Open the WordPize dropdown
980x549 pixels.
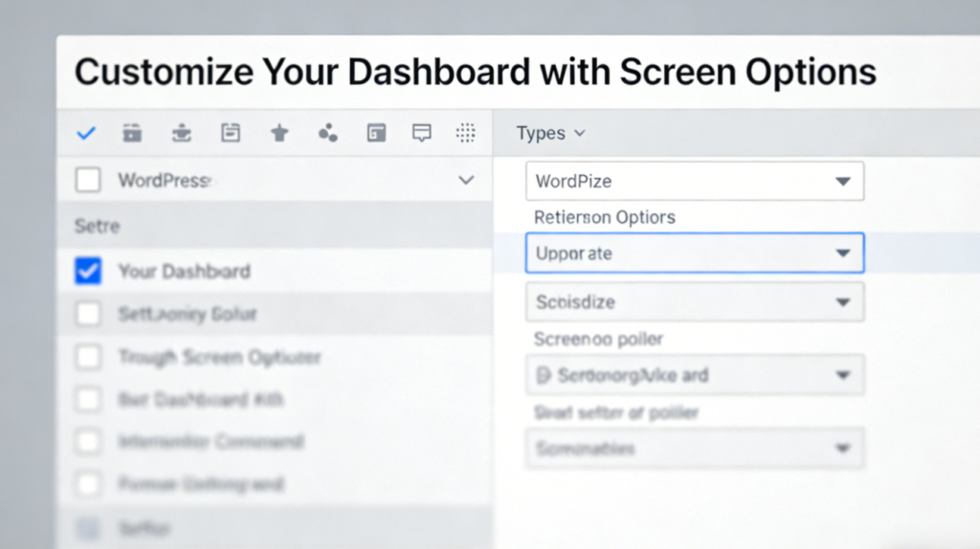[x=695, y=181]
